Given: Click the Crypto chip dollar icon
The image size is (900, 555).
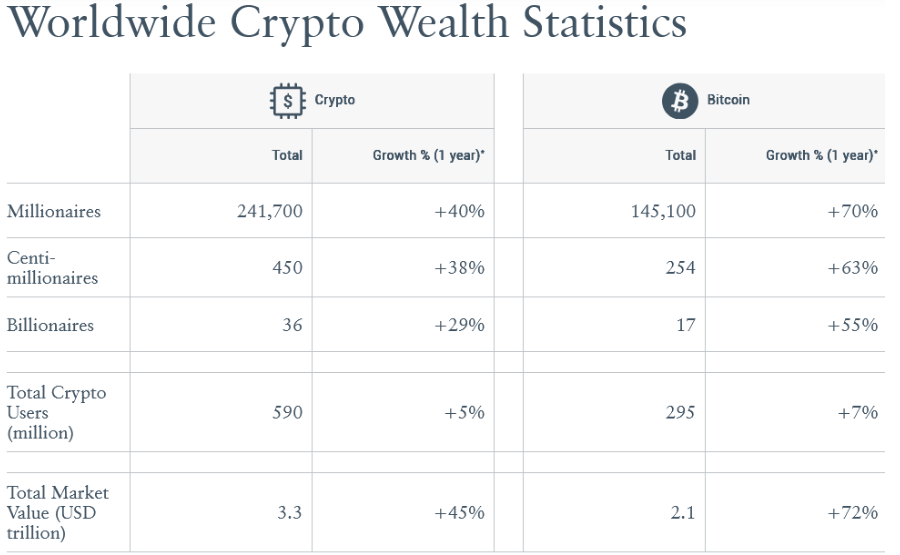Looking at the screenshot, I should 288,100.
